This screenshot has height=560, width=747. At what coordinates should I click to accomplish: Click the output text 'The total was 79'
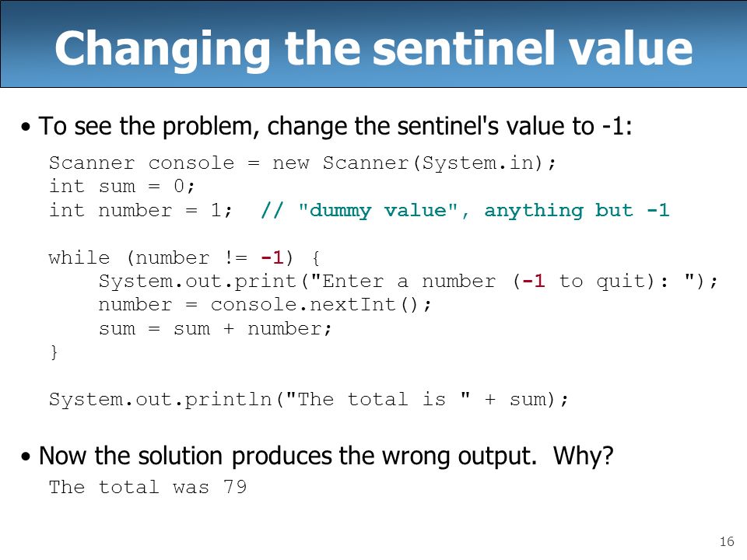pos(148,487)
